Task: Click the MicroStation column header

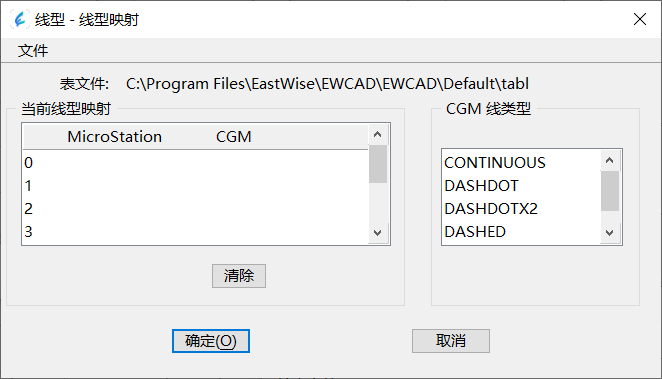Action: click(114, 137)
